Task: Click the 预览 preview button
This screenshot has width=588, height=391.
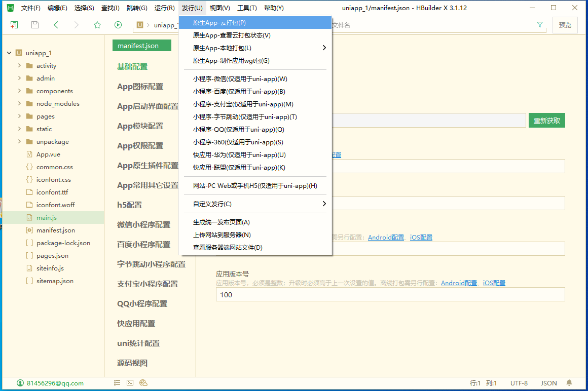Action: (565, 25)
